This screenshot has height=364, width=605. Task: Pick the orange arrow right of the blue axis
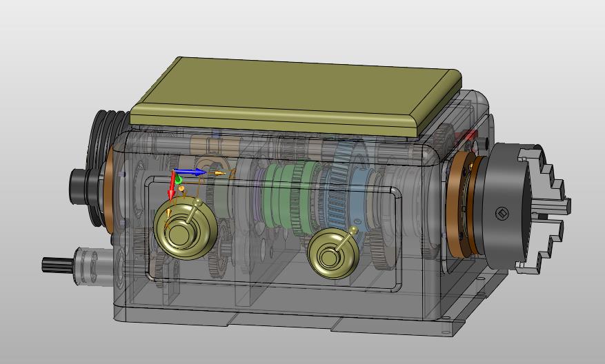pyautogui.click(x=219, y=174)
